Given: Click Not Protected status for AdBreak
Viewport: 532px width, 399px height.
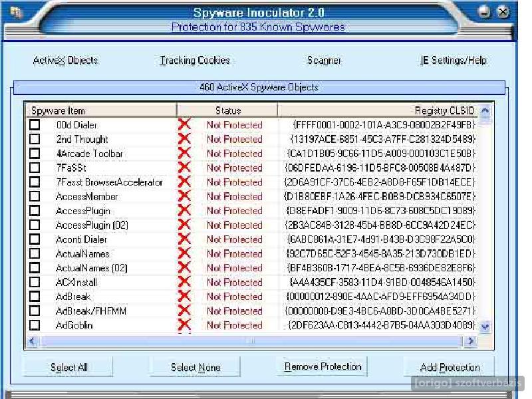Looking at the screenshot, I should 235,297.
